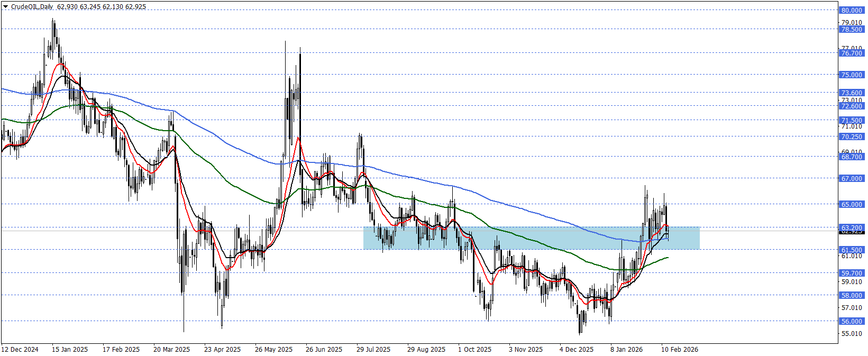Click the 8 Jan 2026 date label

click(x=626, y=350)
